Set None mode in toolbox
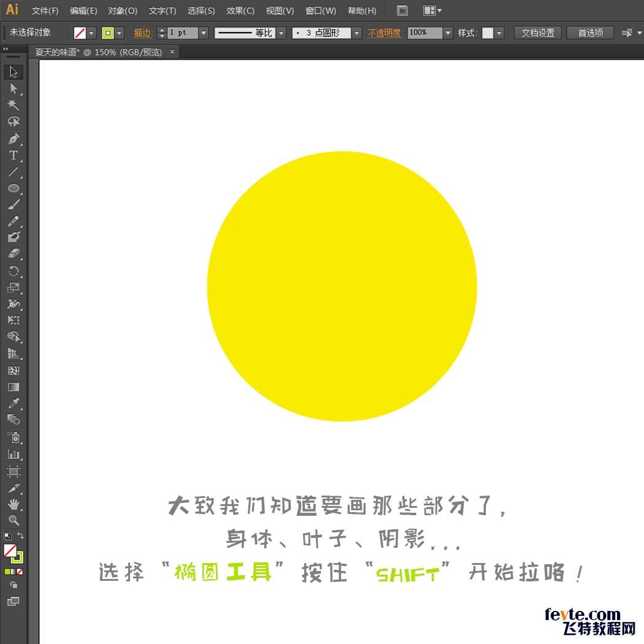 (20, 572)
